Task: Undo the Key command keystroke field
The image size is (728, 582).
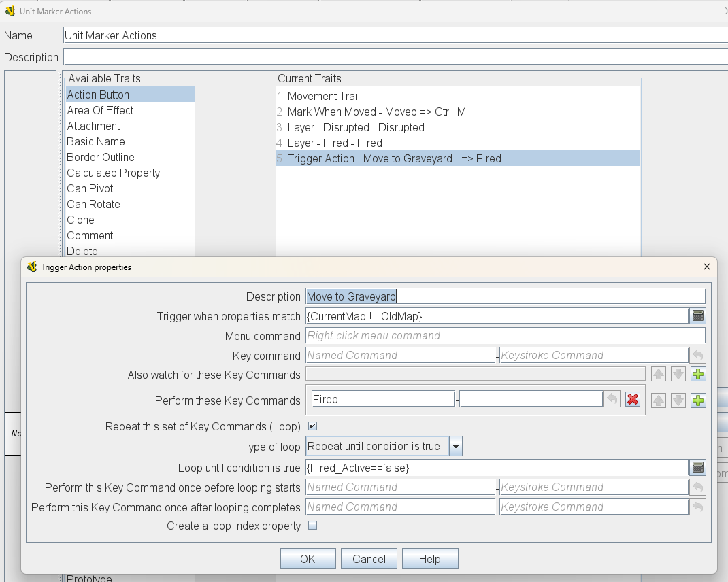Action: click(x=697, y=356)
